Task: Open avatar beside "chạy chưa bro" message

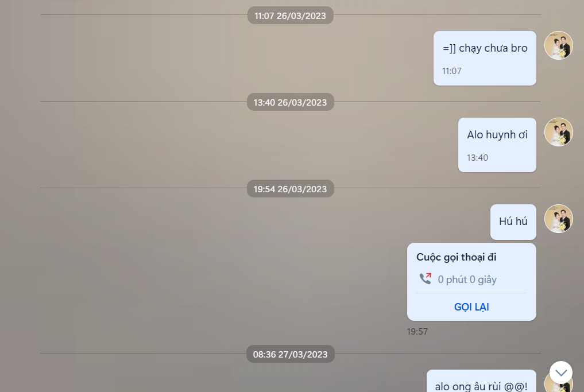Action: pyautogui.click(x=559, y=45)
